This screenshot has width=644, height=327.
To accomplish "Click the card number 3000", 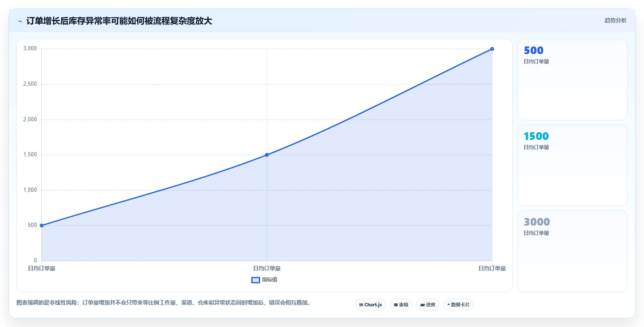I will 537,222.
